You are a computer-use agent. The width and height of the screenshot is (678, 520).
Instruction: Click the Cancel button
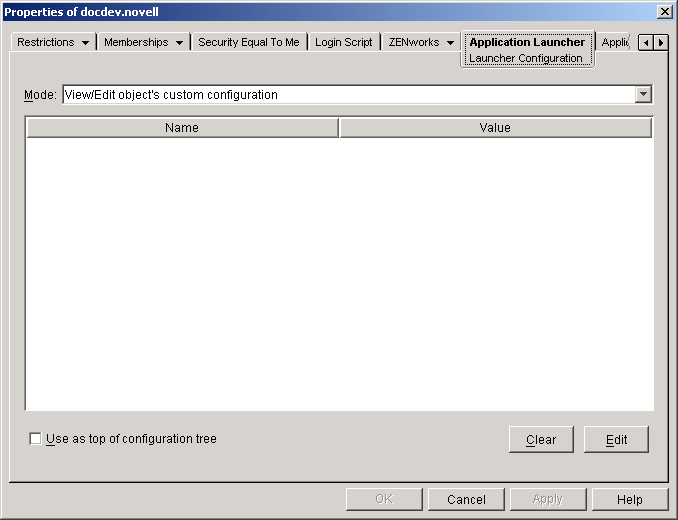[466, 500]
